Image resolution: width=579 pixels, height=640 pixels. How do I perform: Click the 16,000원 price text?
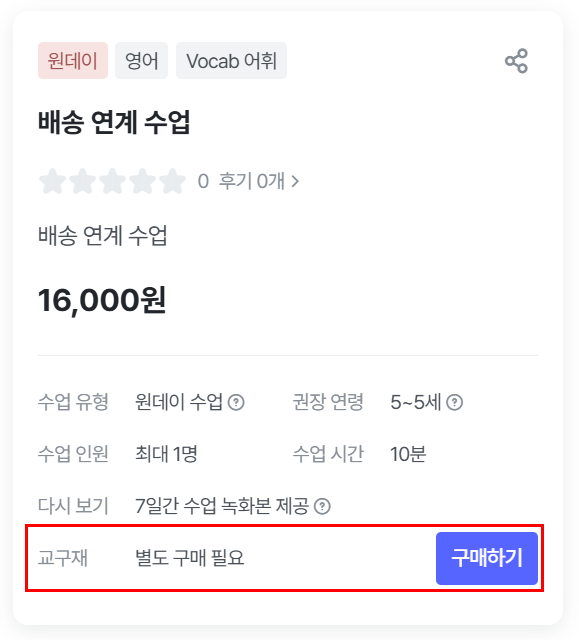point(102,300)
